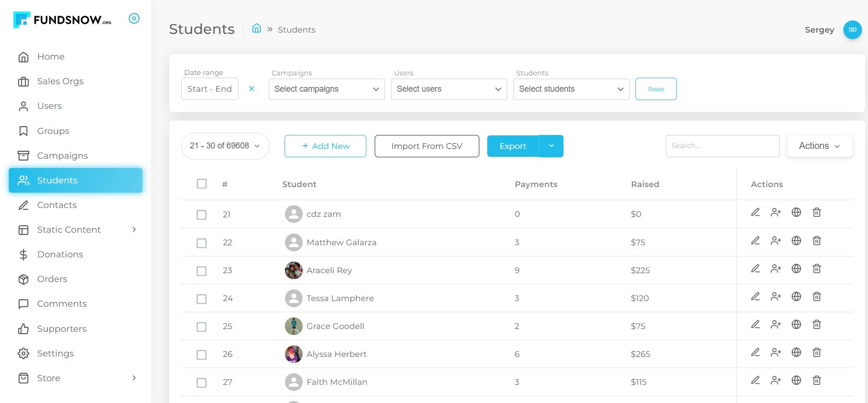The width and height of the screenshot is (868, 403).
Task: Clear the date range with X icon
Action: [252, 89]
